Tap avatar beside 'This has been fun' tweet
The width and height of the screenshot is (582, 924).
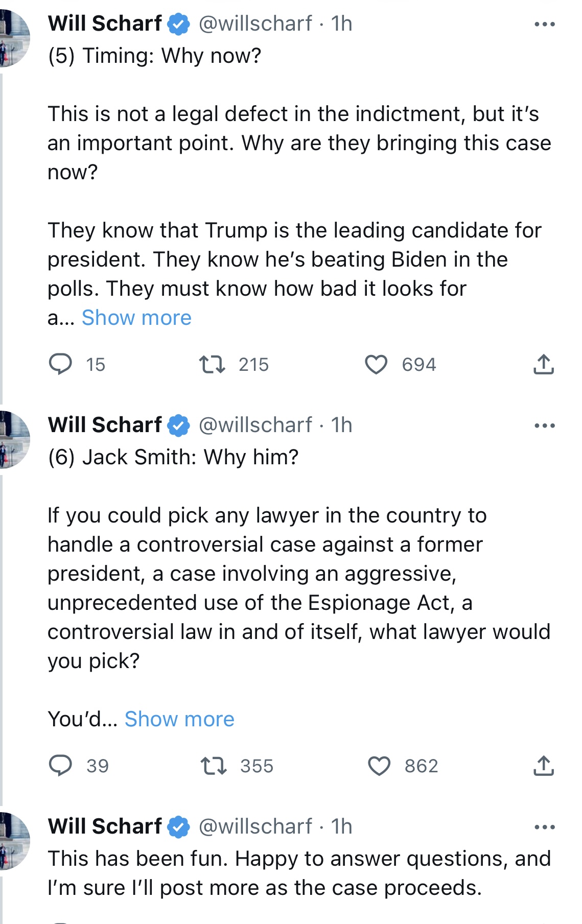click(14, 841)
